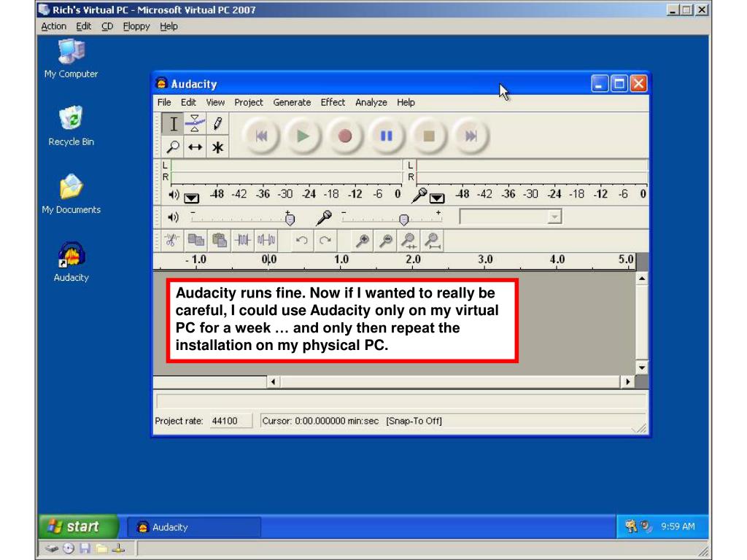Open Audacity Help menu
Image resolution: width=747 pixels, height=560 pixels.
(406, 102)
